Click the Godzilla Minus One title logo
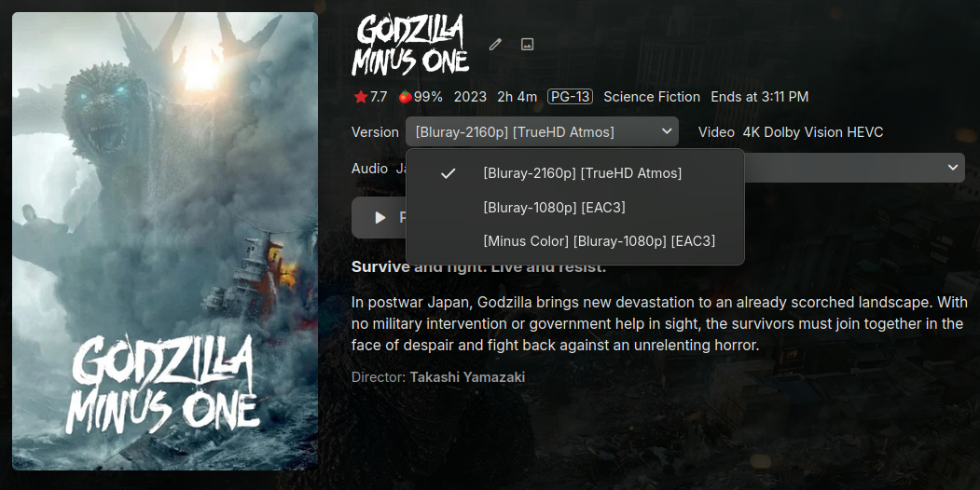The width and height of the screenshot is (980, 490). click(x=410, y=45)
